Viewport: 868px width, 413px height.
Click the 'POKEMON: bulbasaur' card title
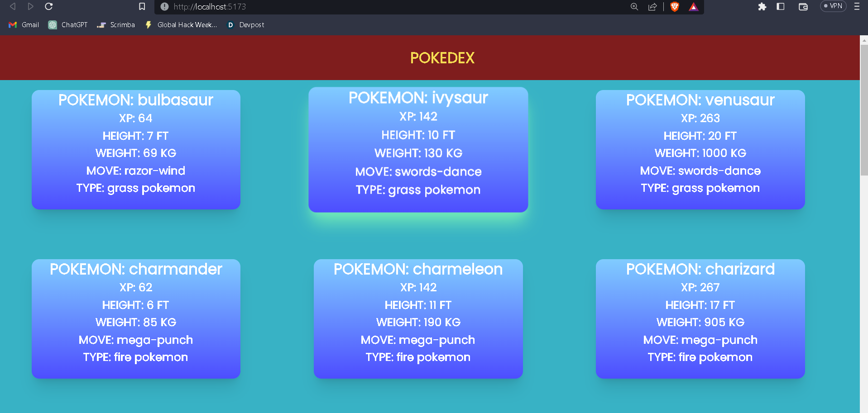(x=136, y=100)
